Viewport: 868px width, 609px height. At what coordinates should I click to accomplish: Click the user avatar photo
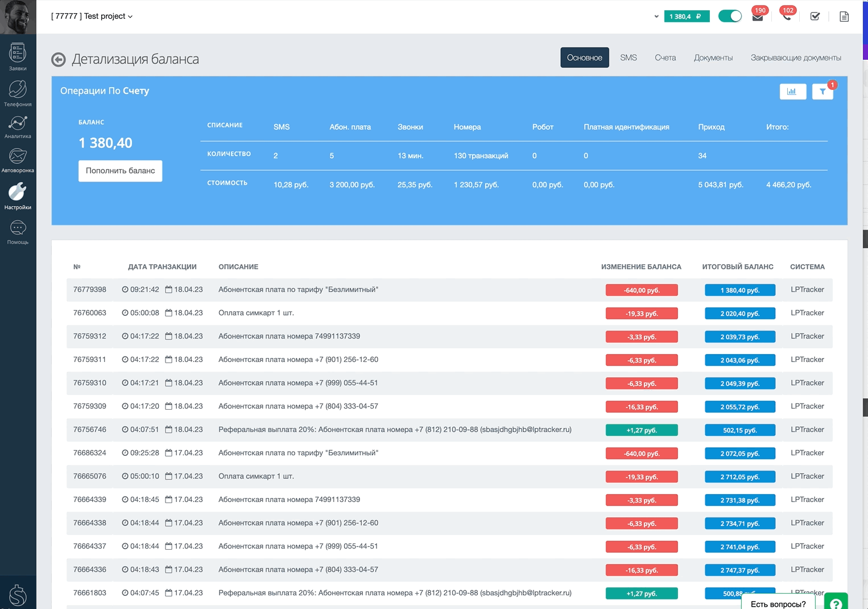tap(18, 17)
